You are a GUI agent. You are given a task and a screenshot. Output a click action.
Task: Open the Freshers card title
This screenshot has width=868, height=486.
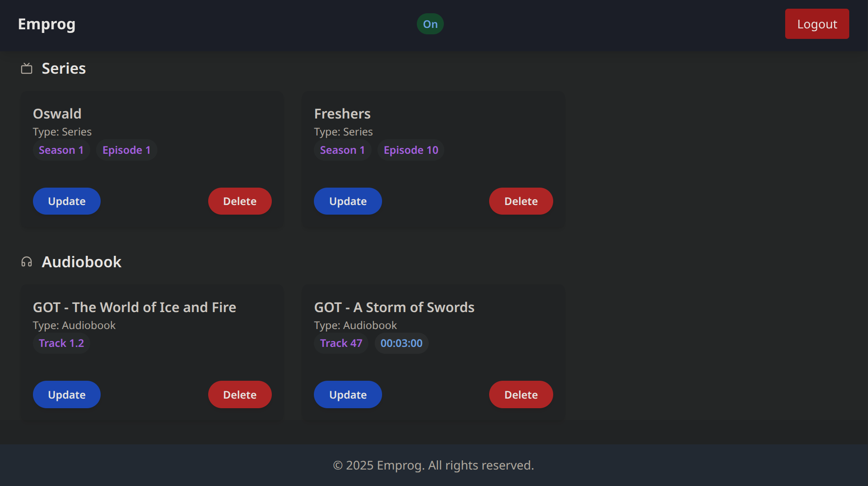click(342, 113)
